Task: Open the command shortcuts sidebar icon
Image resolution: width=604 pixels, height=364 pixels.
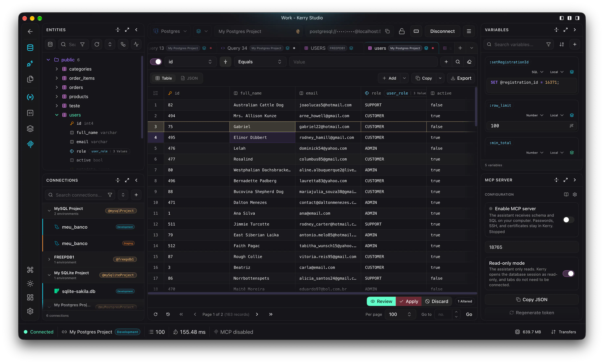Action: (x=30, y=270)
